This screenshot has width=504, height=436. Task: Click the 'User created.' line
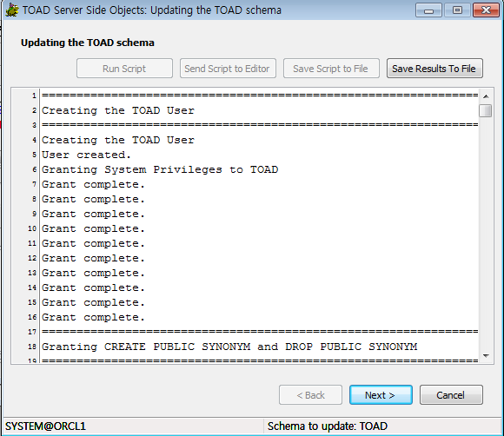point(86,155)
